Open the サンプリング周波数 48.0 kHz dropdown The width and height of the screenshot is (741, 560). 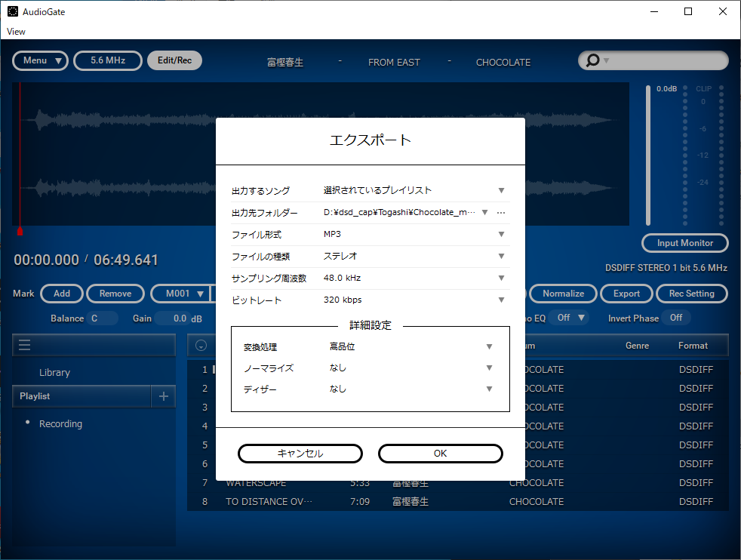(501, 278)
